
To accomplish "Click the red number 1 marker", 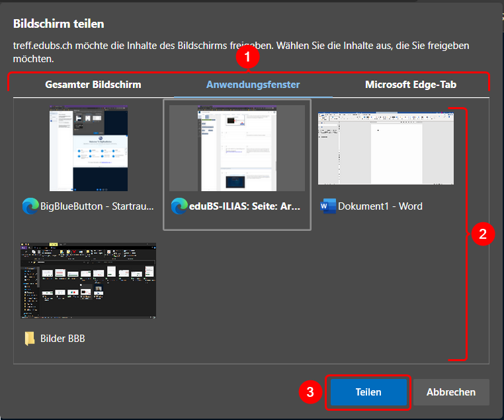I will coord(247,58).
